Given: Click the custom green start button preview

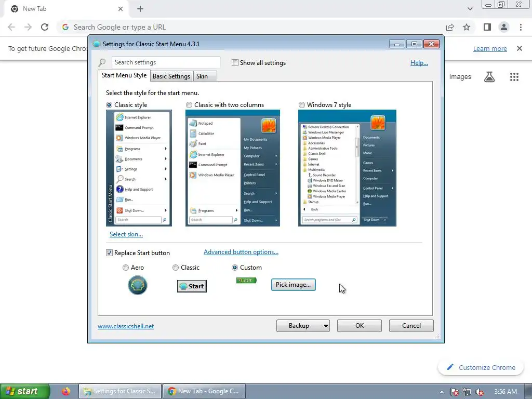Looking at the screenshot, I should pyautogui.click(x=246, y=280).
